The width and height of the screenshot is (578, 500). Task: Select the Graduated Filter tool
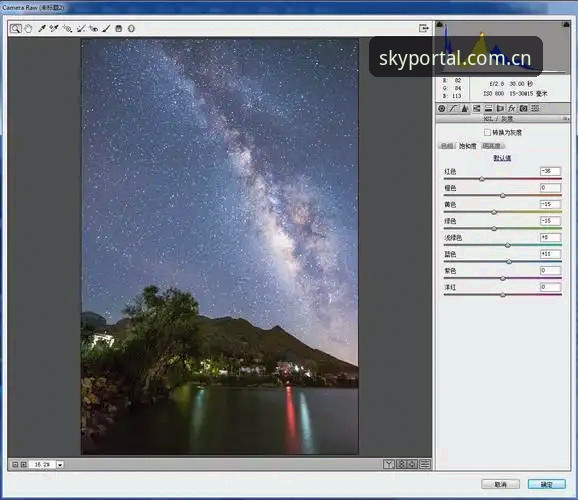click(x=119, y=28)
